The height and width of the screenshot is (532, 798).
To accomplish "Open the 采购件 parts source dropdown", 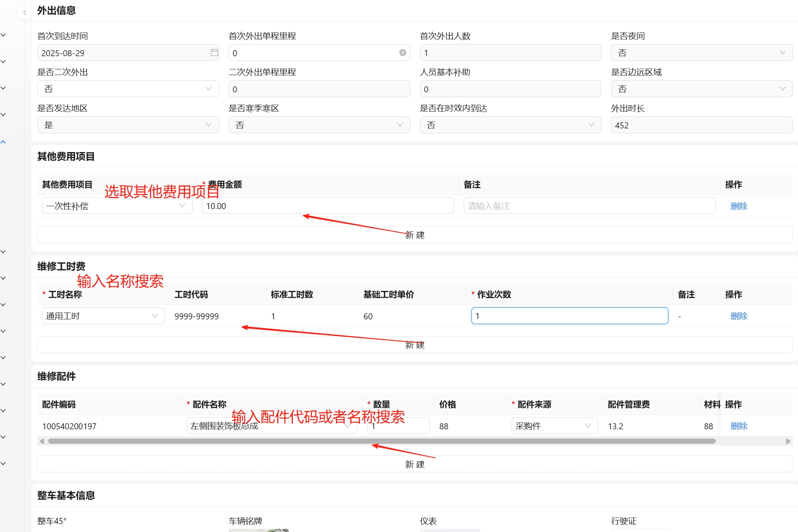I will (x=554, y=426).
